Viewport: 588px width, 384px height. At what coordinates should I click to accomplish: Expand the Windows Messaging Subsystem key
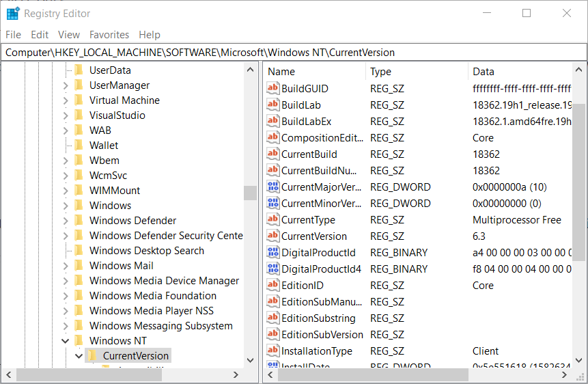(66, 326)
